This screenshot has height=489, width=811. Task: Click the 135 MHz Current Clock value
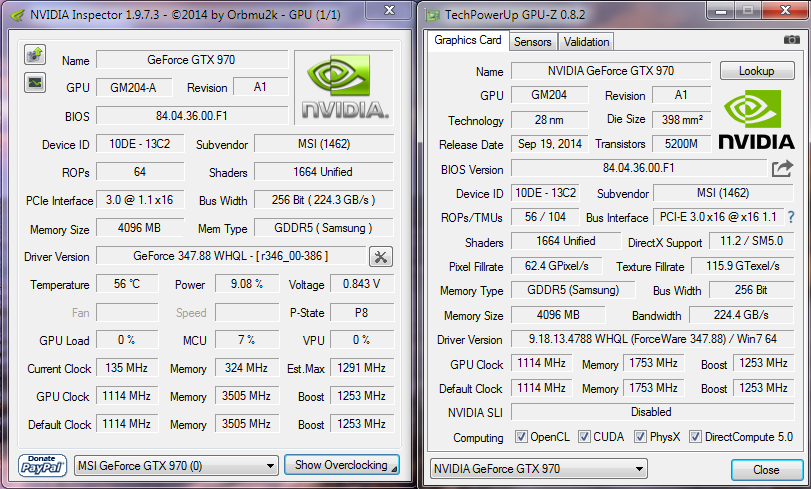(127, 368)
